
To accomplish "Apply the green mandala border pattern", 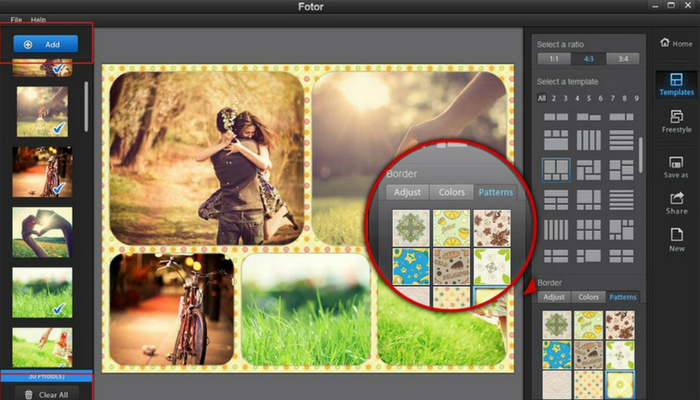I will [557, 325].
